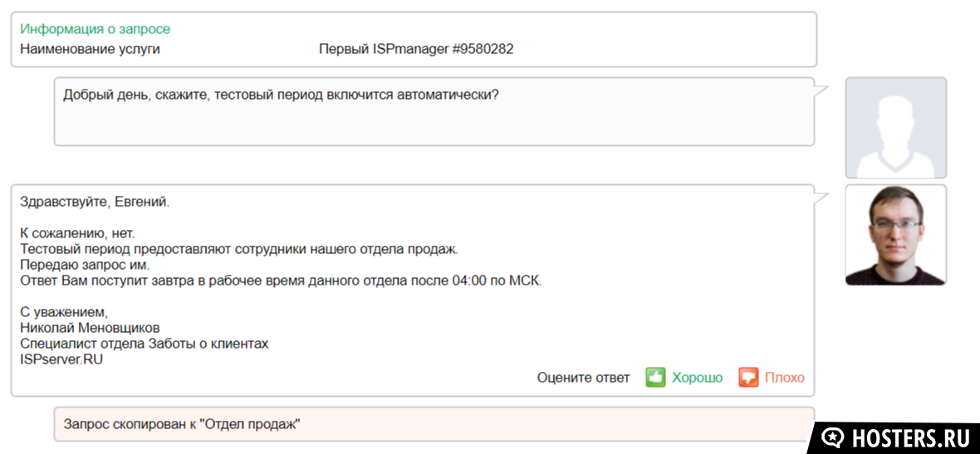This screenshot has width=980, height=454.
Task: Click the greeting "Здравствуйте, Евгений."
Action: click(95, 202)
